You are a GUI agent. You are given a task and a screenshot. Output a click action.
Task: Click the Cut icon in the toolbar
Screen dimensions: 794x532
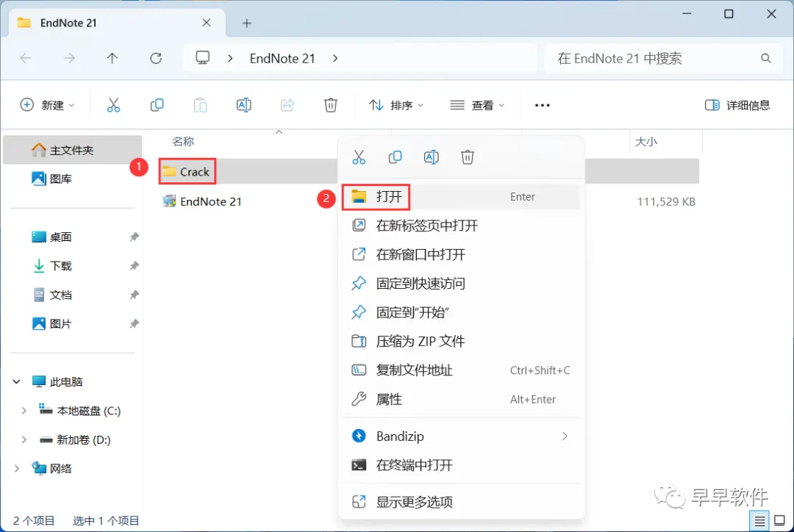click(x=113, y=105)
